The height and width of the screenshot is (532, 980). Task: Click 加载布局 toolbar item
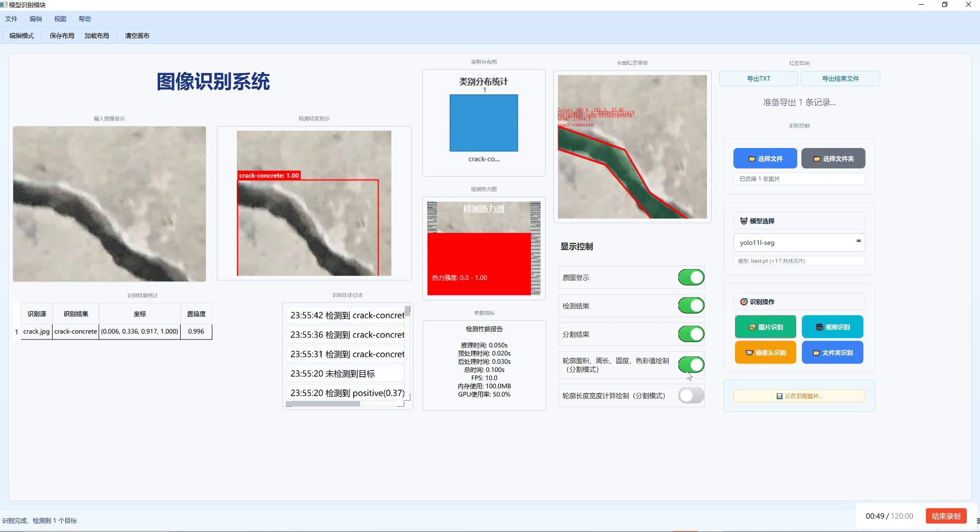pyautogui.click(x=97, y=36)
